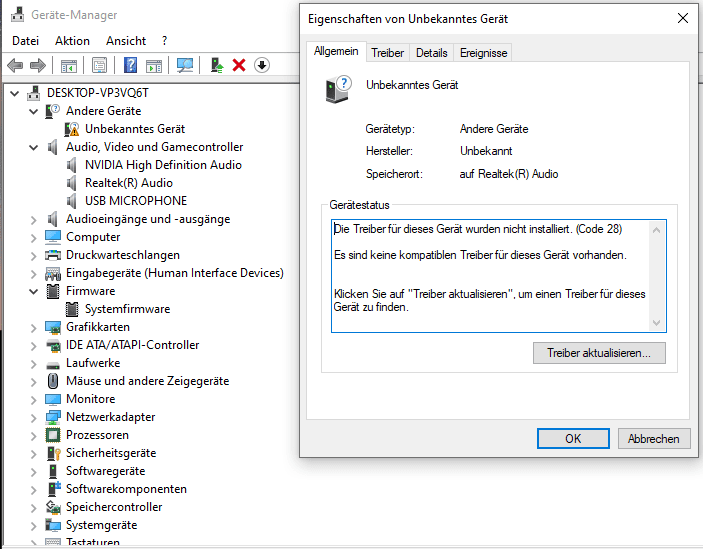Open the Datei menu

click(26, 41)
